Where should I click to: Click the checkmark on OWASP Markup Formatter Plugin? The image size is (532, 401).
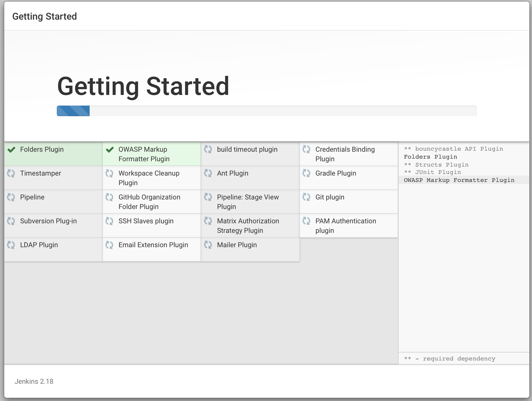tap(110, 150)
